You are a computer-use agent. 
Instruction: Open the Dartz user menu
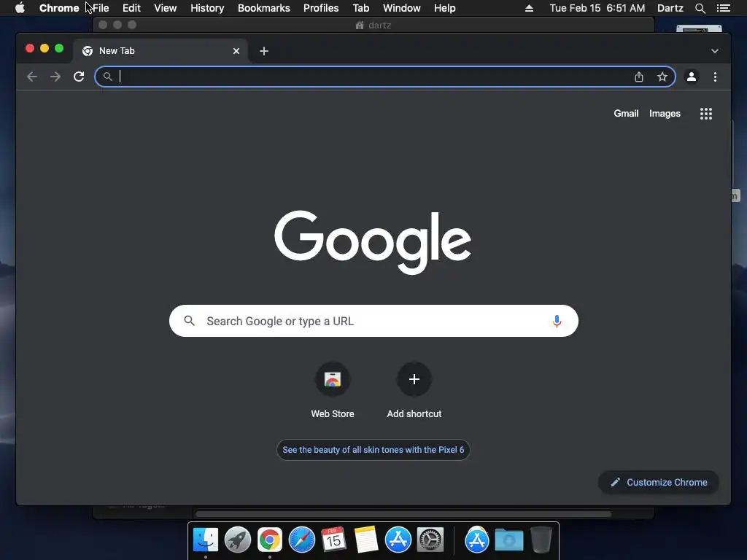pos(670,8)
